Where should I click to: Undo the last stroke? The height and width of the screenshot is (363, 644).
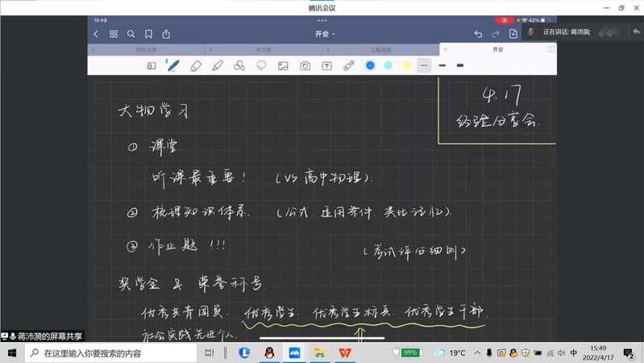tap(478, 34)
